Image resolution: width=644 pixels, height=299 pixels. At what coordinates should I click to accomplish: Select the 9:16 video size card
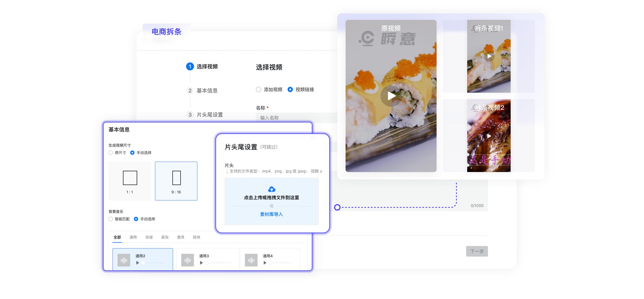pos(176,181)
